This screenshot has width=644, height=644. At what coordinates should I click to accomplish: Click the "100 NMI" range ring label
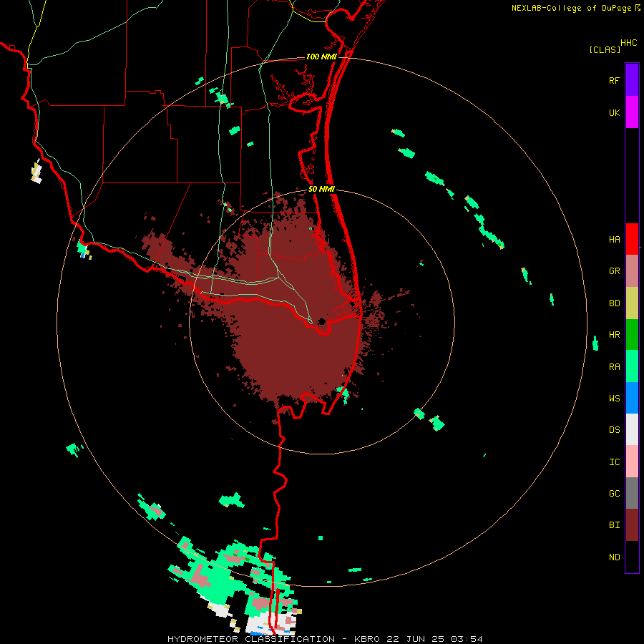point(321,57)
